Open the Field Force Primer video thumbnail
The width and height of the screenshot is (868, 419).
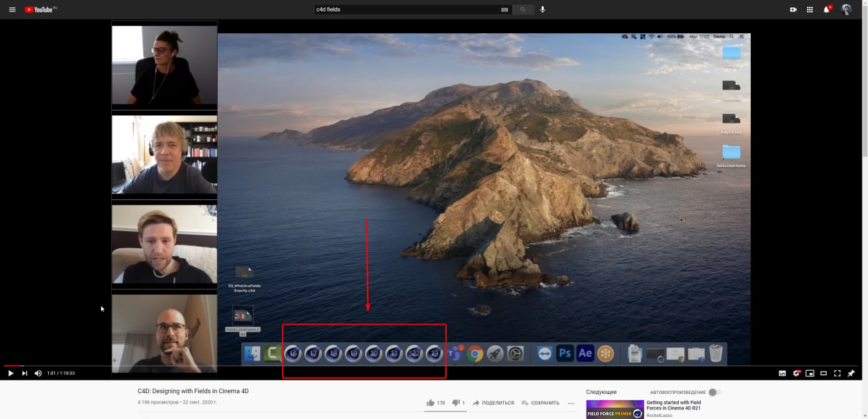pos(615,410)
